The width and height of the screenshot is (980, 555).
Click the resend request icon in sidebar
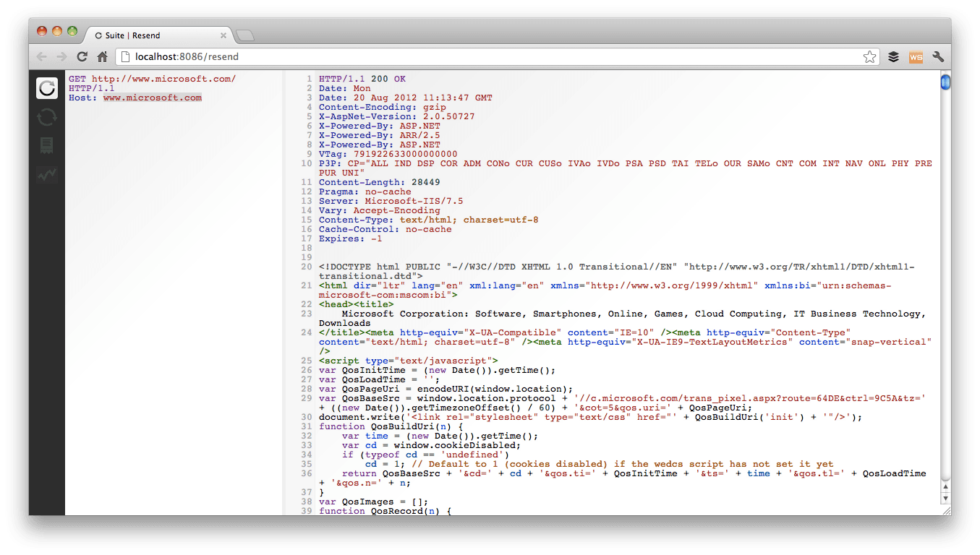[x=47, y=88]
